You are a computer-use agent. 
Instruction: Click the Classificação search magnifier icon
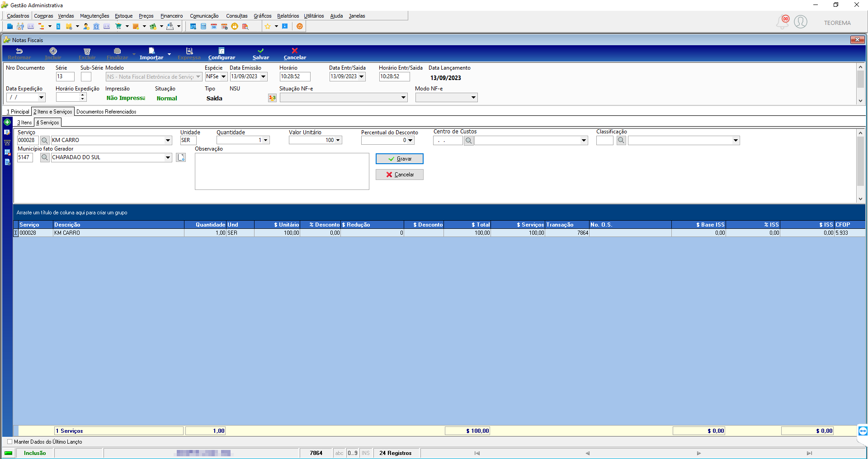622,141
